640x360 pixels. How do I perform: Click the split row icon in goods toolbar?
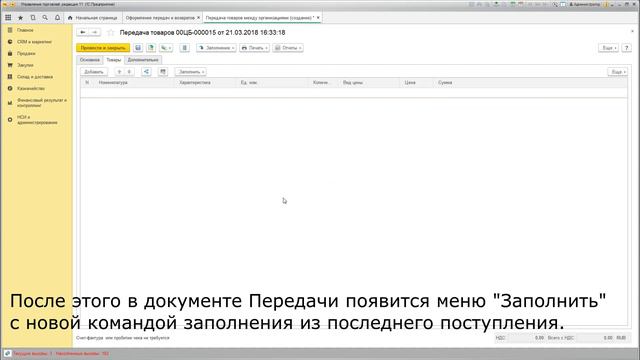click(x=146, y=72)
